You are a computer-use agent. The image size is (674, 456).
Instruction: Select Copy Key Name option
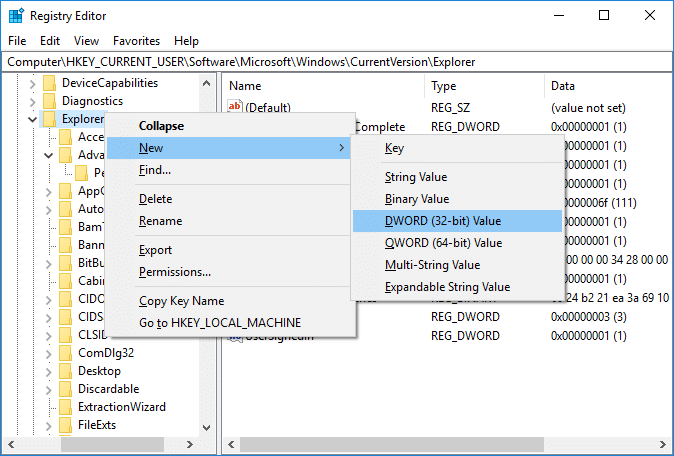tap(181, 301)
